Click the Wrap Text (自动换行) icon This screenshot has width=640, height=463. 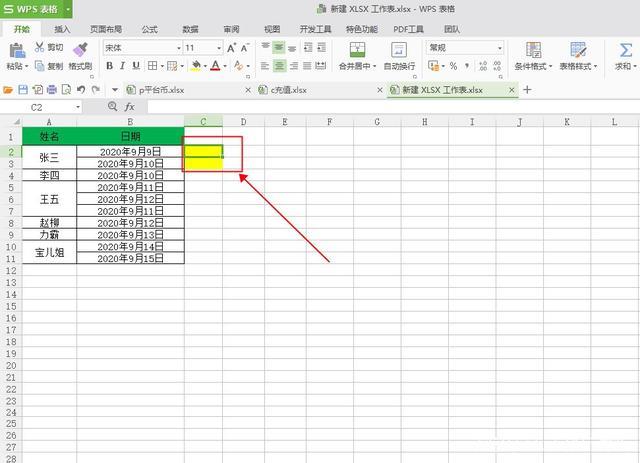[399, 50]
